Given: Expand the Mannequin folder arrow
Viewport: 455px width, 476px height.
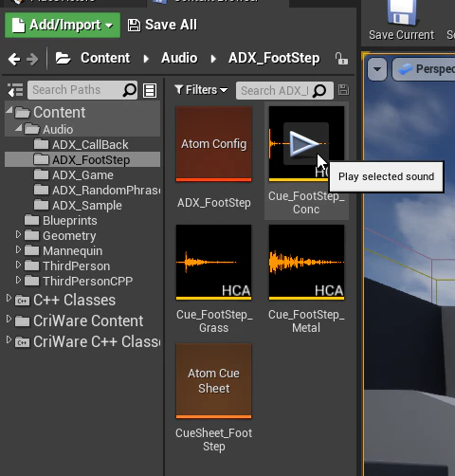Looking at the screenshot, I should pos(18,249).
